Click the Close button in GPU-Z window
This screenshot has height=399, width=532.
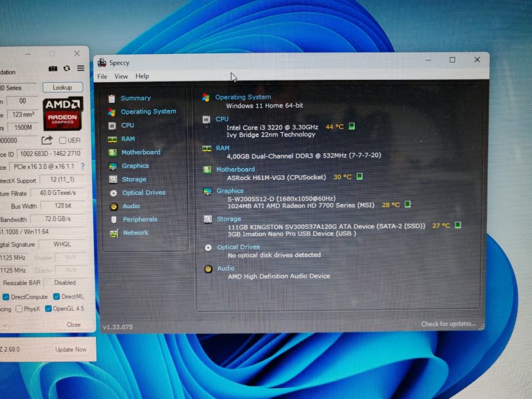74,325
